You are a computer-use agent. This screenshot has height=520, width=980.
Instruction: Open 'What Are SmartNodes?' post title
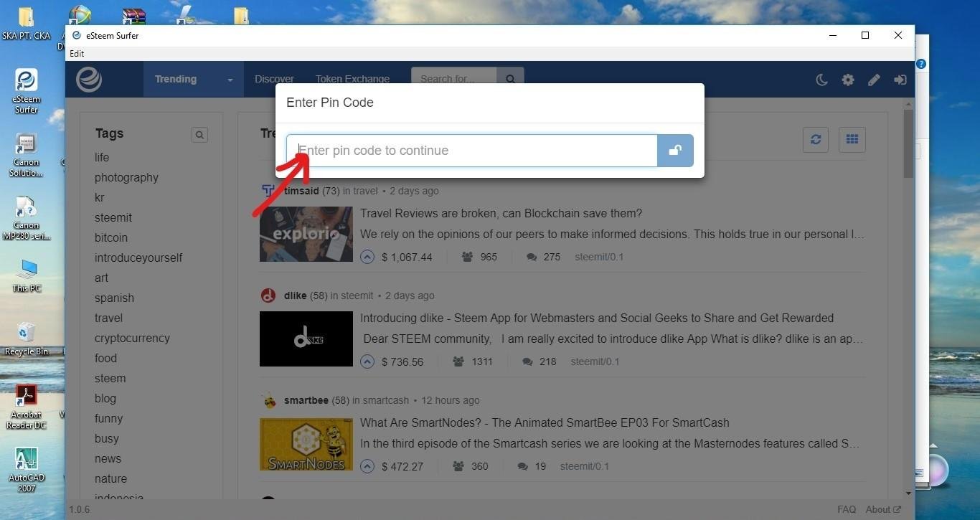click(x=545, y=422)
